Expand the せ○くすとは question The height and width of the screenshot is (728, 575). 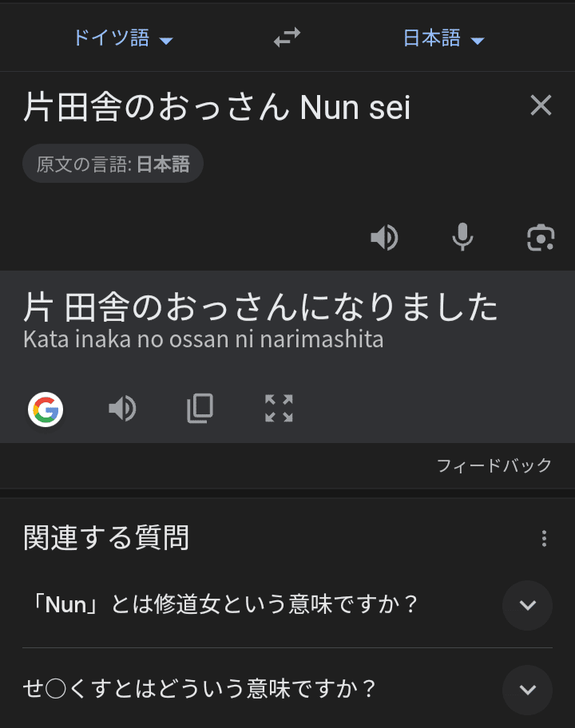click(x=527, y=689)
